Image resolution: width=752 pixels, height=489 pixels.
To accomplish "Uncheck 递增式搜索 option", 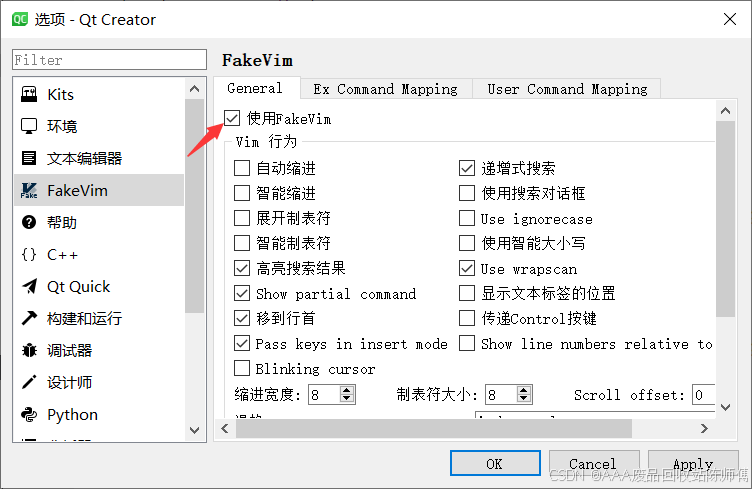I will [x=467, y=168].
